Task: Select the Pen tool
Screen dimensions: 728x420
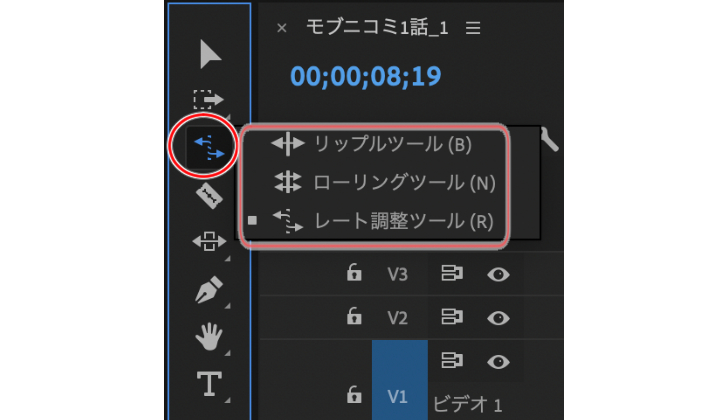Action: [209, 290]
